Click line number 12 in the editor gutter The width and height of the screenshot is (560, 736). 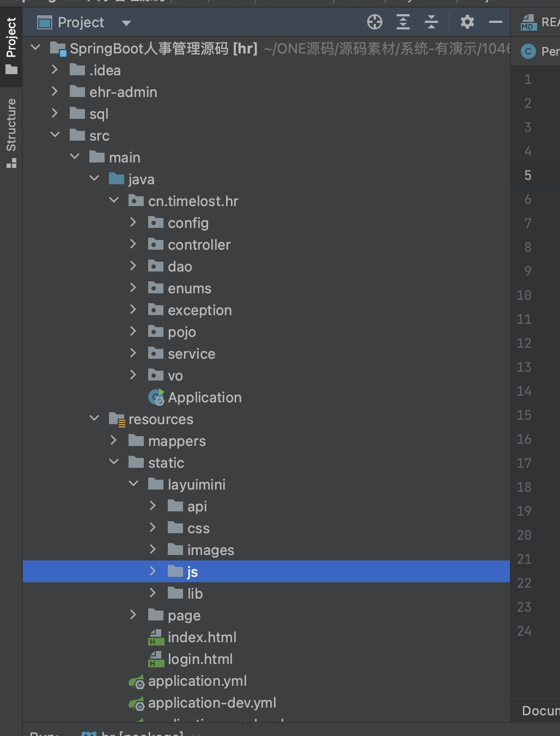tap(524, 343)
